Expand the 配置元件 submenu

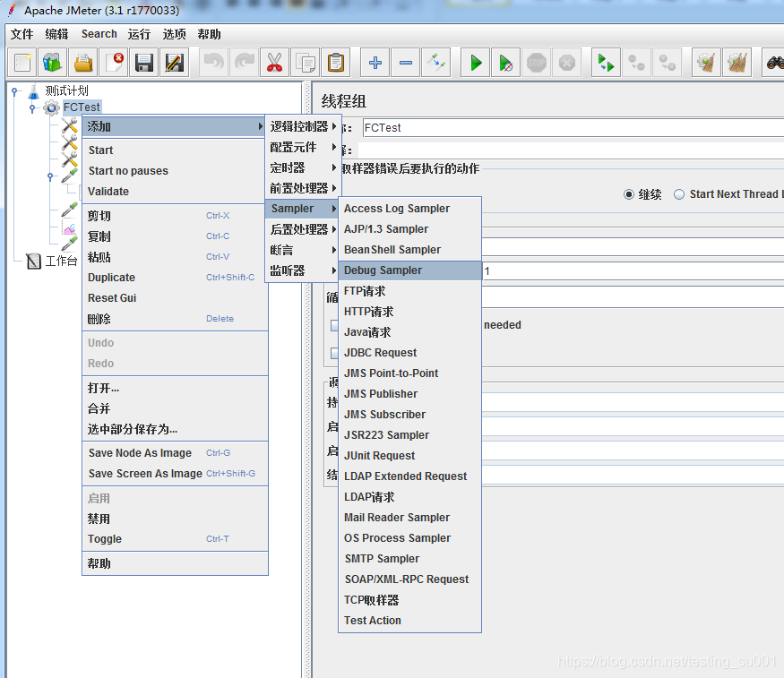[x=303, y=147]
